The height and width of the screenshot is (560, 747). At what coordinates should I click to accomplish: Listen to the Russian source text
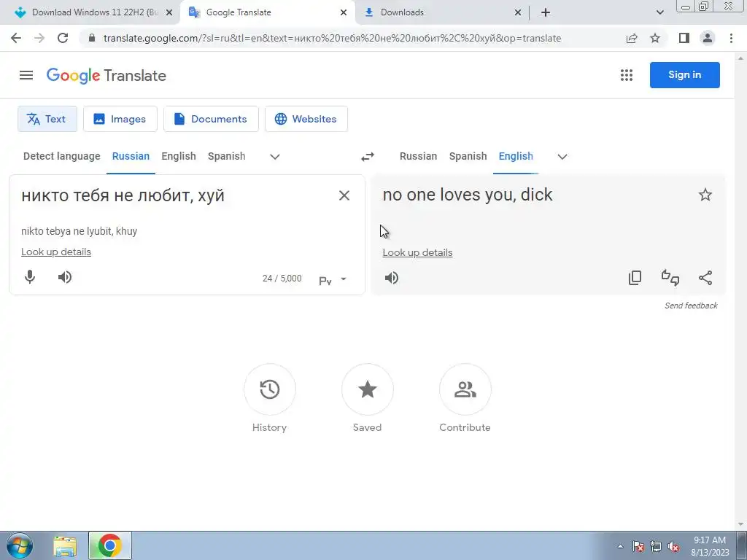click(x=65, y=277)
